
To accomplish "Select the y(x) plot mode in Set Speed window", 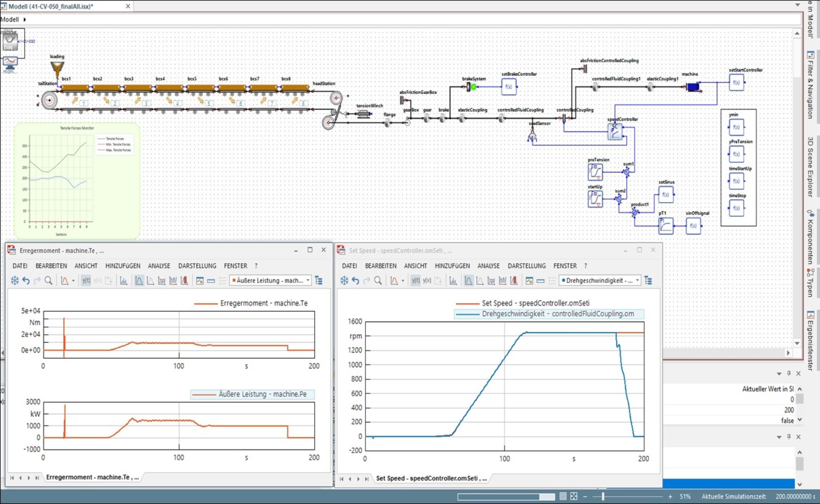I will (x=426, y=280).
